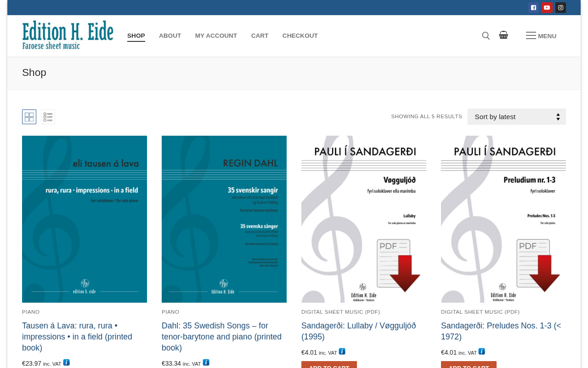Click the 'Shop' page heading
The width and height of the screenshot is (588, 368).
(x=34, y=73)
